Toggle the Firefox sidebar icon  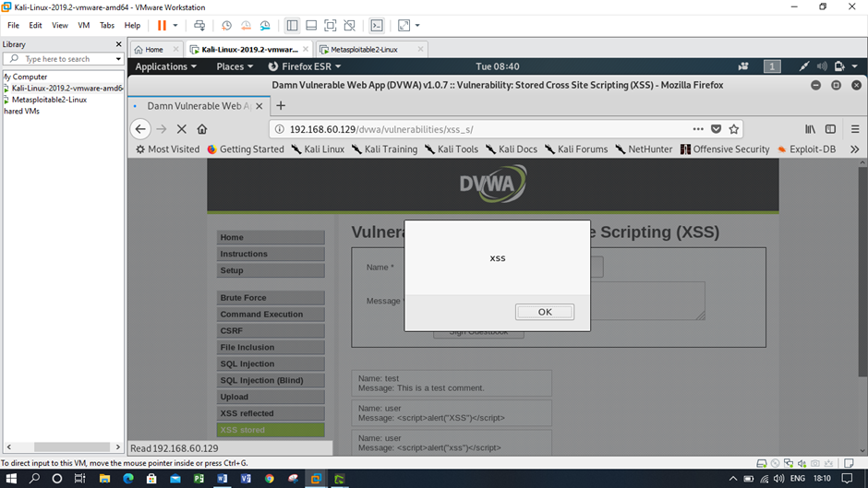tap(830, 129)
